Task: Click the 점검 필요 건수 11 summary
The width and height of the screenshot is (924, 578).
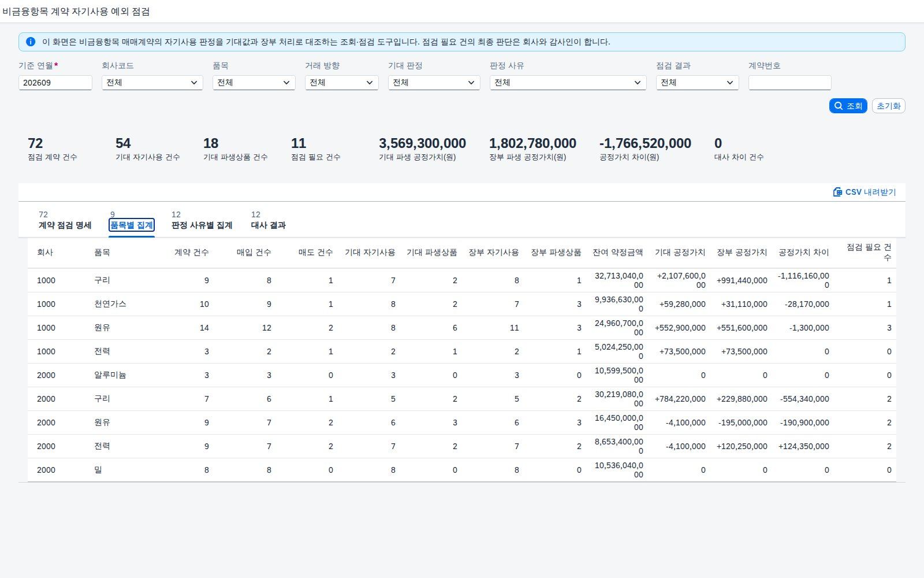Action: pos(316,149)
